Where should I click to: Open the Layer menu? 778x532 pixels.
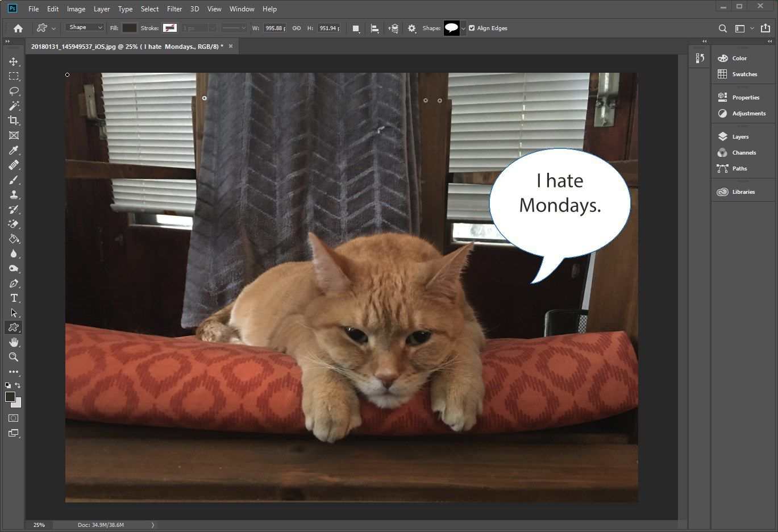point(102,9)
